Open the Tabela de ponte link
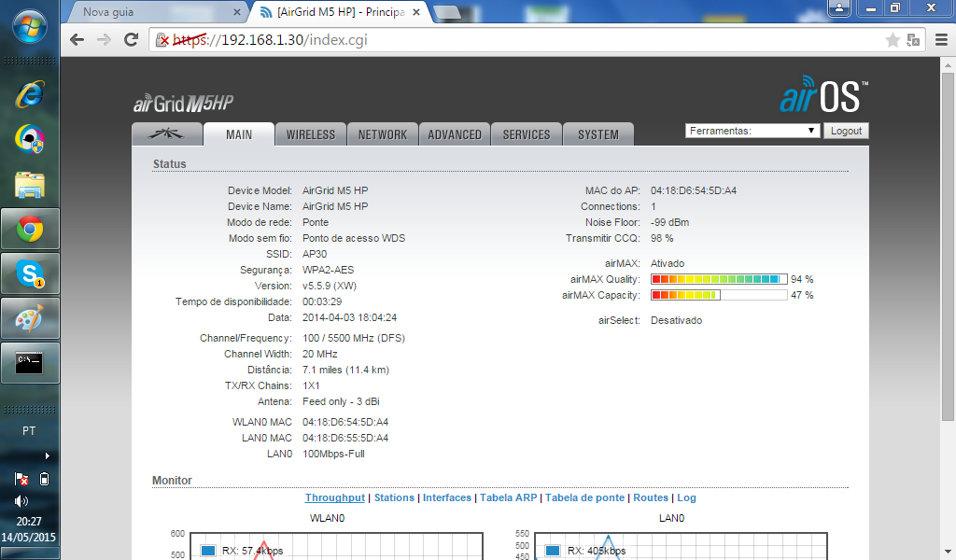Image resolution: width=956 pixels, height=560 pixels. tap(584, 497)
